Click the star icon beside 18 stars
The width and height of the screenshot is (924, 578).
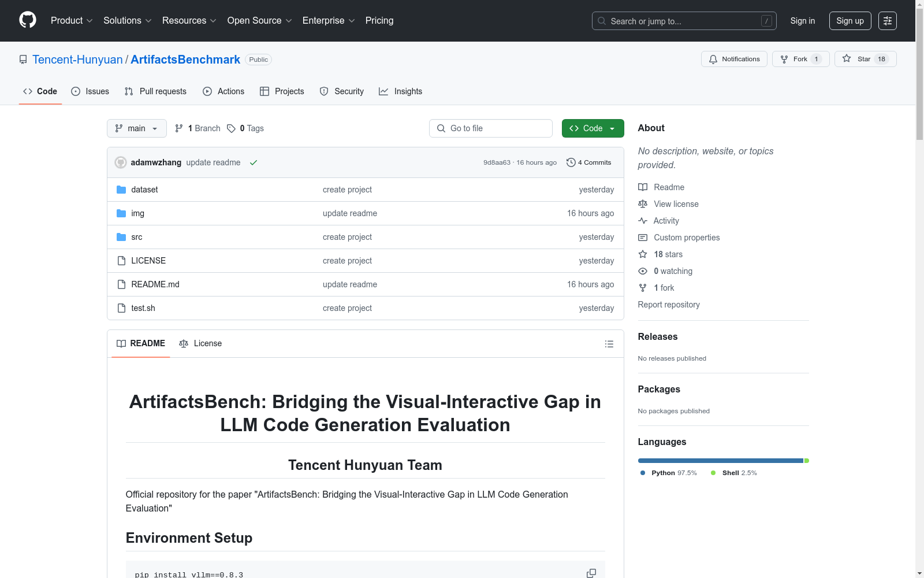643,254
